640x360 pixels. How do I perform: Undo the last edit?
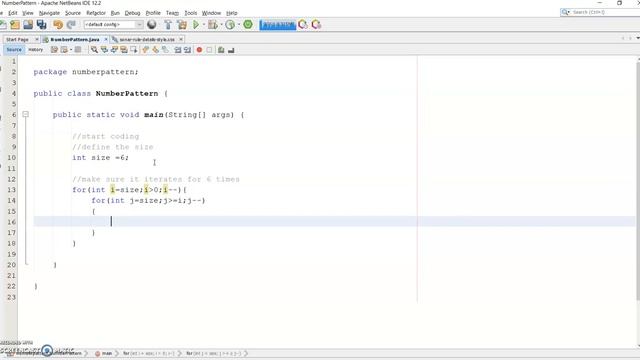point(58,24)
